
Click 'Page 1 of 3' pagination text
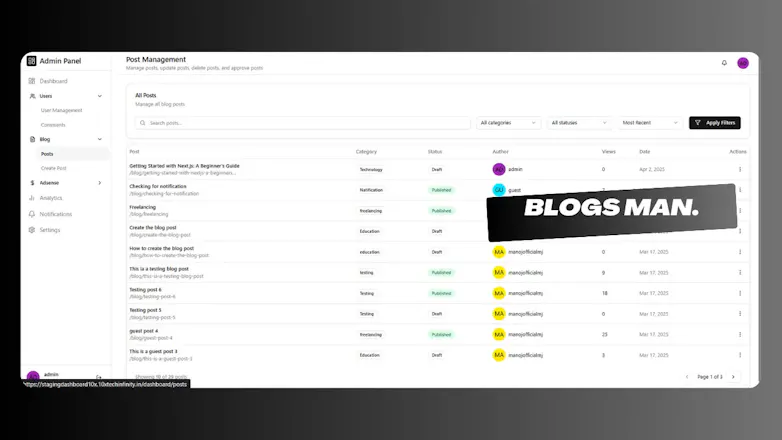710,377
